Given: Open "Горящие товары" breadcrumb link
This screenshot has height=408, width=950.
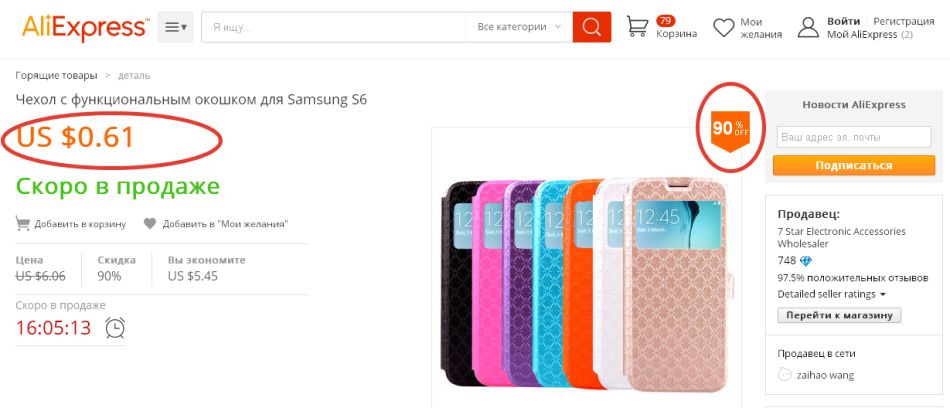Looking at the screenshot, I should [56, 75].
